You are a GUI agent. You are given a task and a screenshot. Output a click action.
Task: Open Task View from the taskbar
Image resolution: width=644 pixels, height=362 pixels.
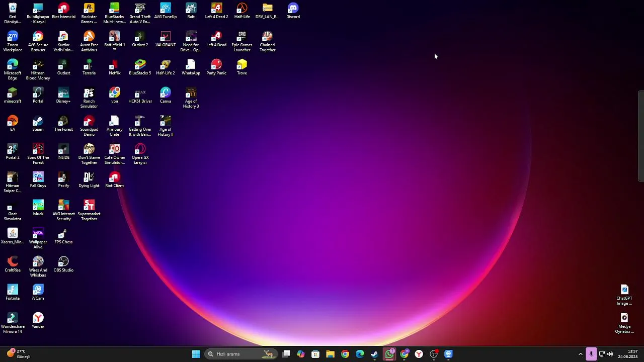tap(286, 354)
